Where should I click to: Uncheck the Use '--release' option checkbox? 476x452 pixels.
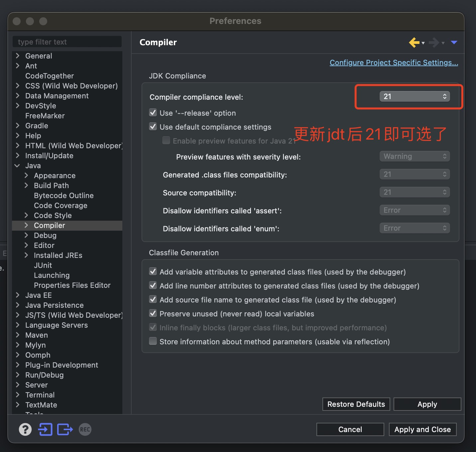tap(153, 113)
